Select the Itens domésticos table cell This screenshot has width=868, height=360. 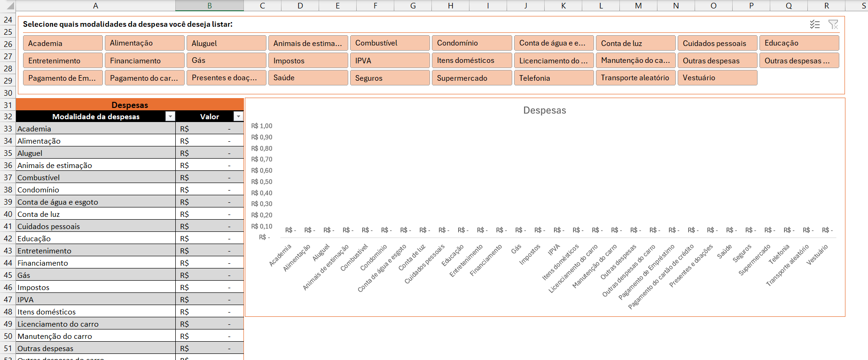[x=96, y=312]
